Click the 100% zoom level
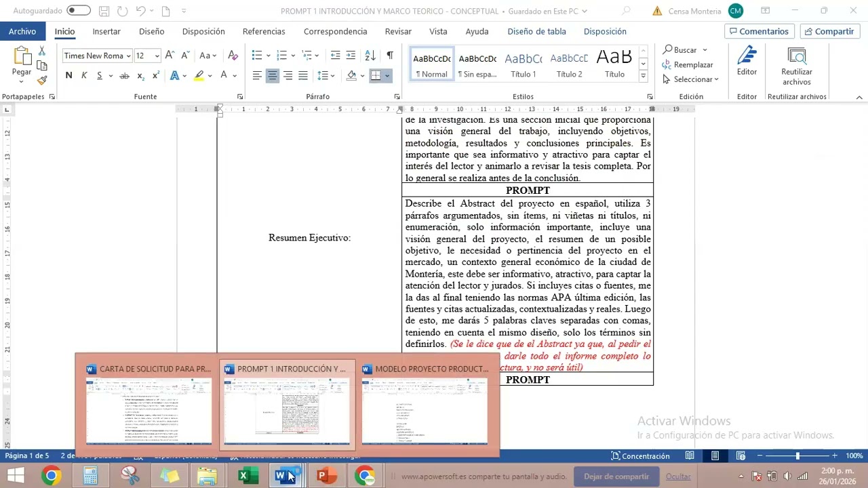The width and height of the screenshot is (868, 488). [854, 456]
